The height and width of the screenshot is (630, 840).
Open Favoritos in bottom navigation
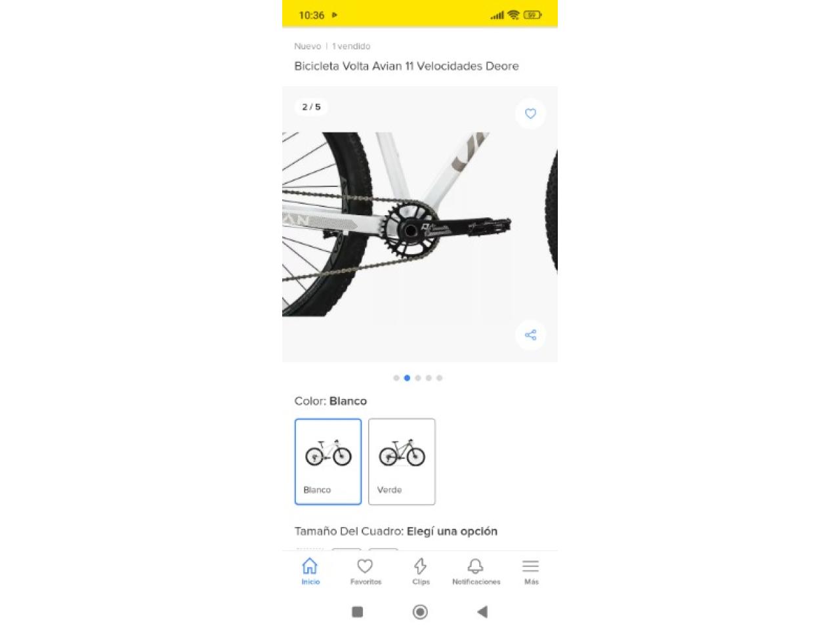366,571
